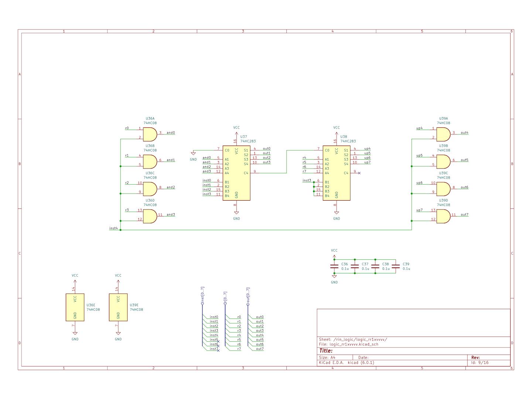Select the and0 net label at U36A output
Viewport: 532px width, 399px height.
(x=171, y=133)
